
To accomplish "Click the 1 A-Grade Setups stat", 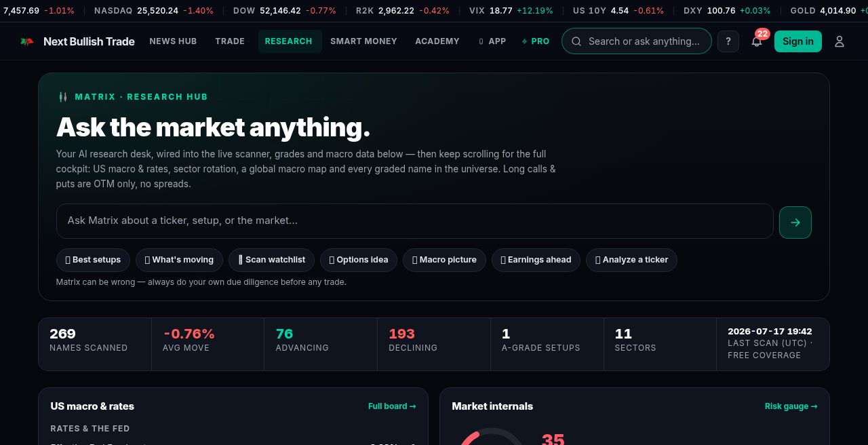I will click(547, 344).
